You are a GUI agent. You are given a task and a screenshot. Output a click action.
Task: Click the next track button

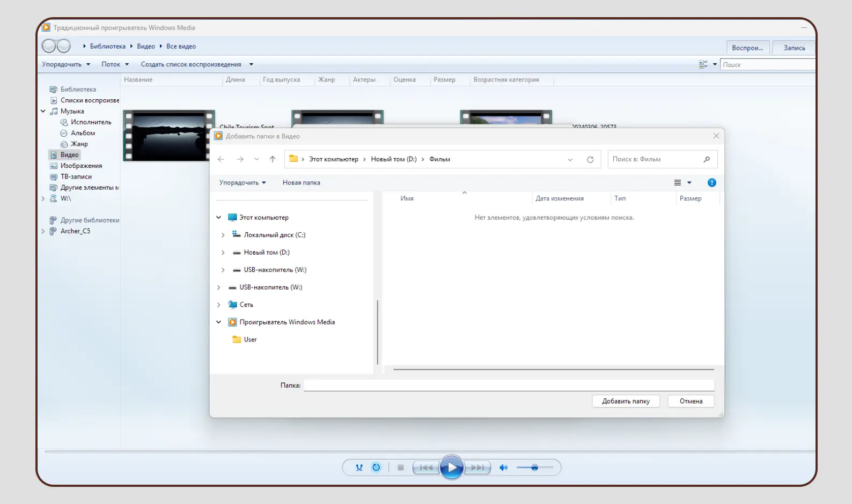coord(477,468)
